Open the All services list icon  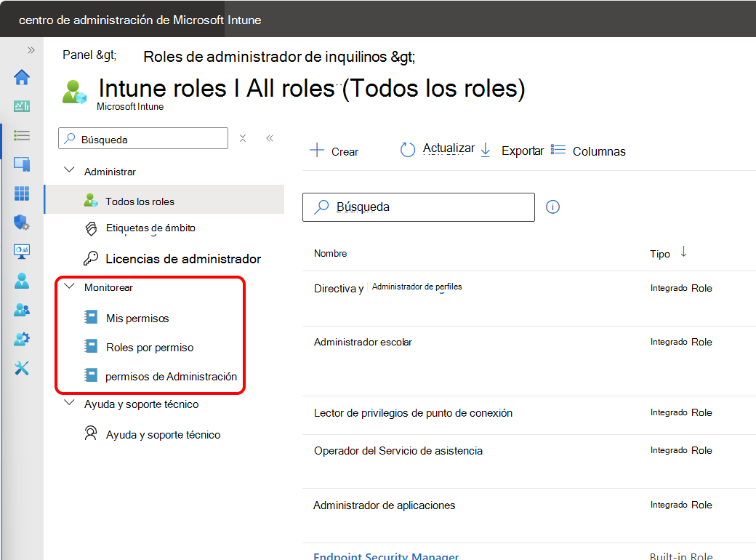22,135
